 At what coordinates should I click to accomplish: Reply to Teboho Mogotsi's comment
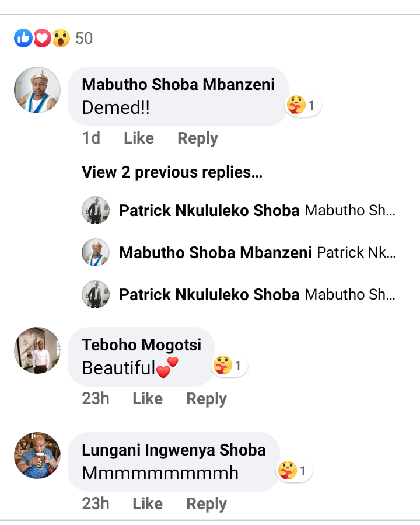click(206, 399)
